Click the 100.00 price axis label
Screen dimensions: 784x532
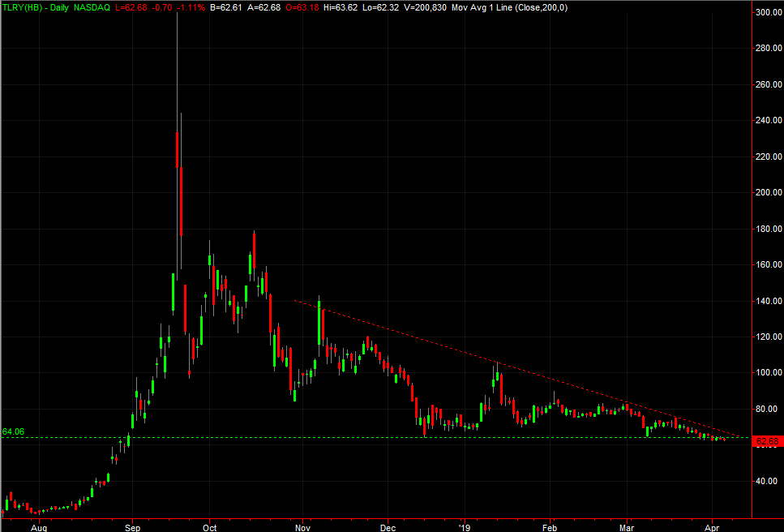click(769, 372)
